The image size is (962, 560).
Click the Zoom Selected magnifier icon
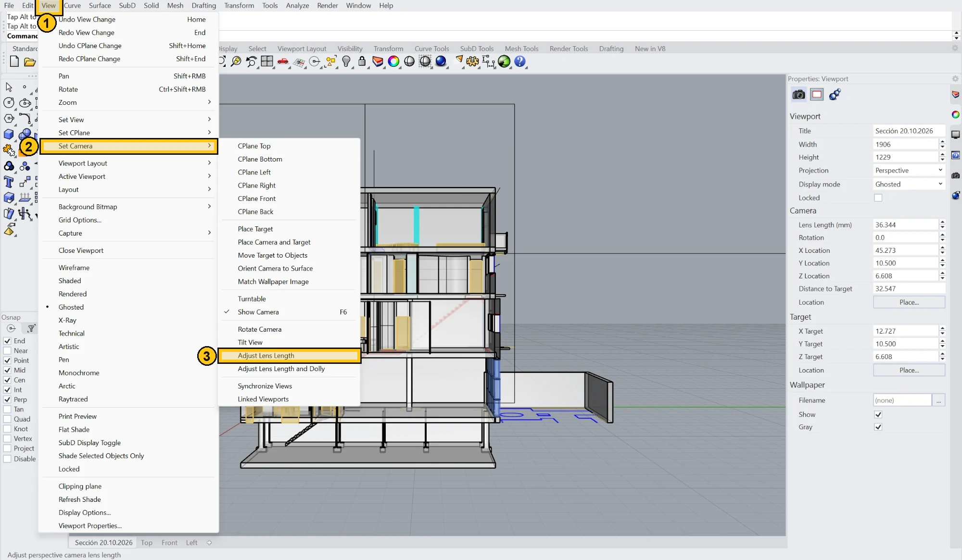[x=236, y=62]
